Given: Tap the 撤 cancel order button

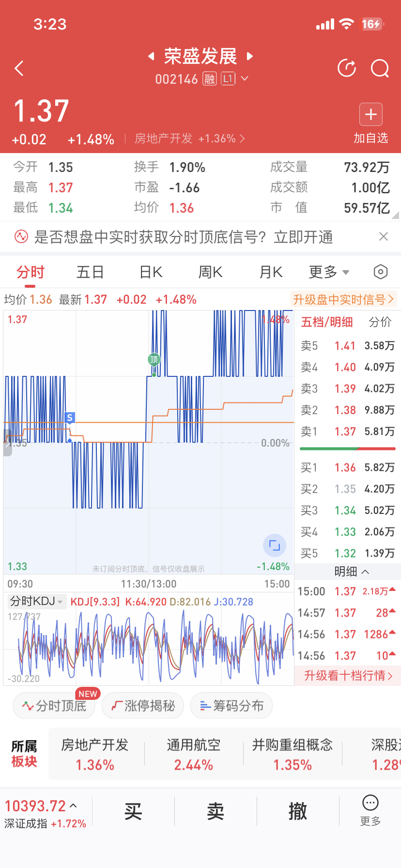Looking at the screenshot, I should tap(298, 811).
